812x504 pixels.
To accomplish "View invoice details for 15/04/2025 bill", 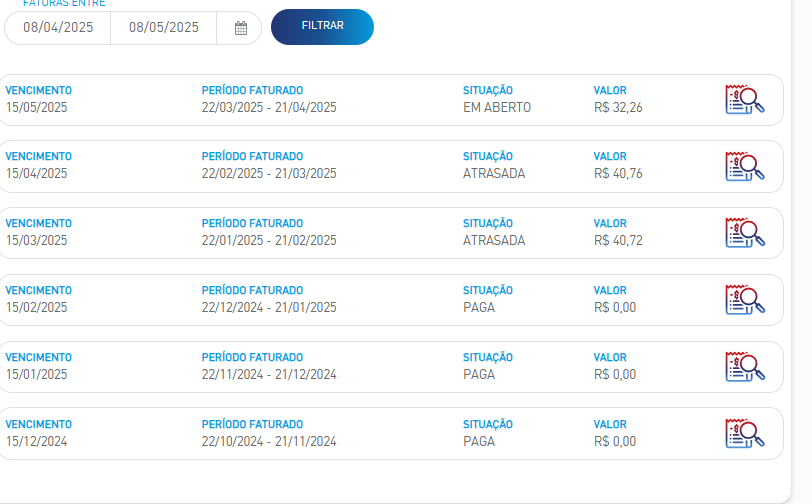I will pos(745,166).
